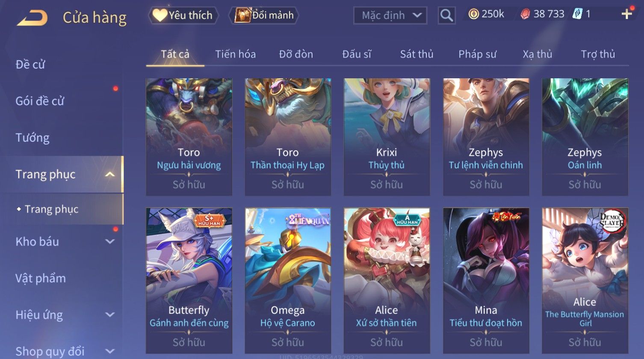This screenshot has width=644, height=359.
Task: Open Tướng in the sidebar
Action: click(x=32, y=138)
